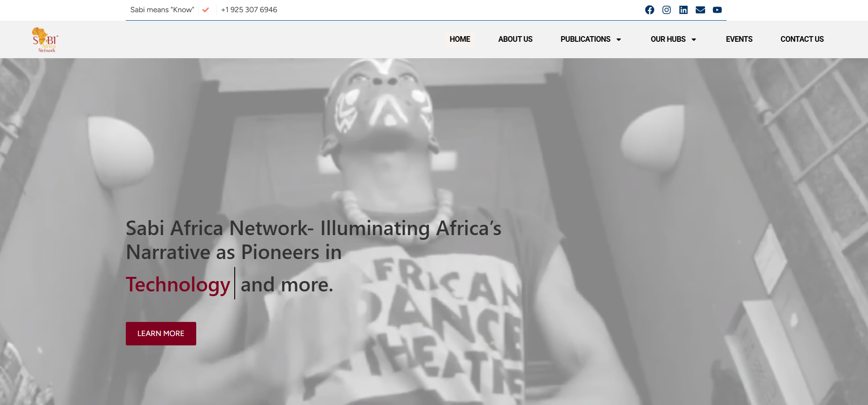
Task: Open the YouTube social icon
Action: pyautogui.click(x=717, y=10)
